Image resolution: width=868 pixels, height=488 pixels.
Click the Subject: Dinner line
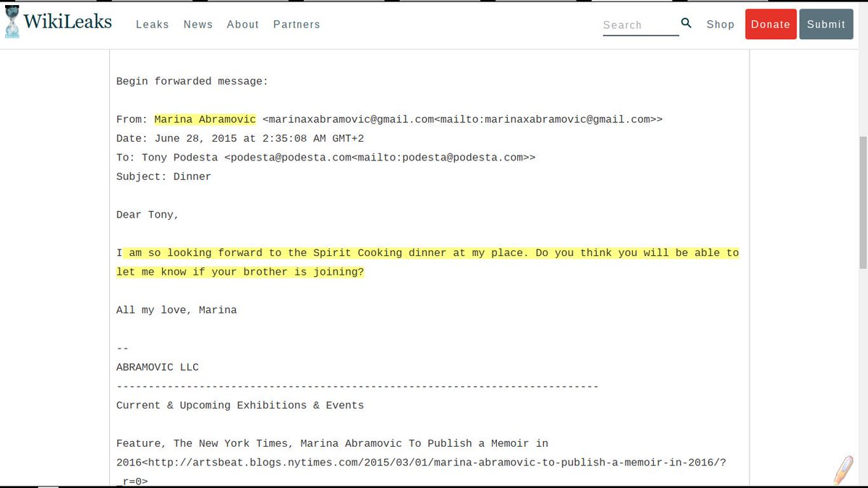click(164, 176)
